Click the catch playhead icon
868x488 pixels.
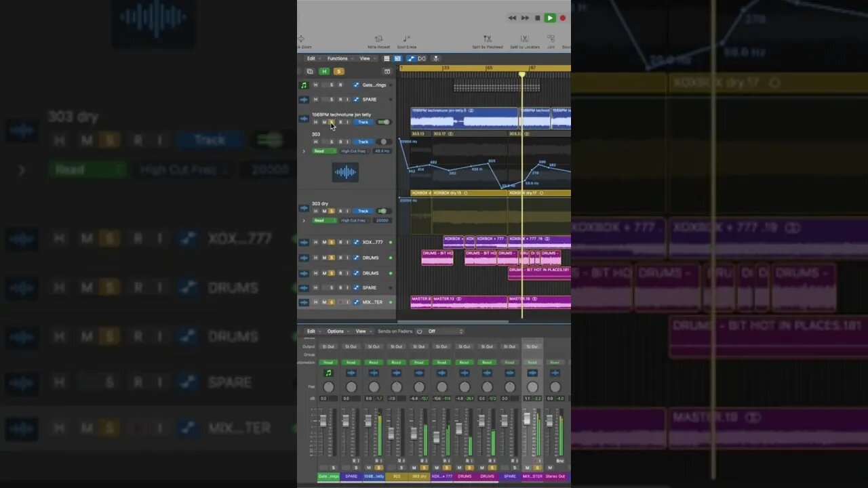(x=435, y=59)
